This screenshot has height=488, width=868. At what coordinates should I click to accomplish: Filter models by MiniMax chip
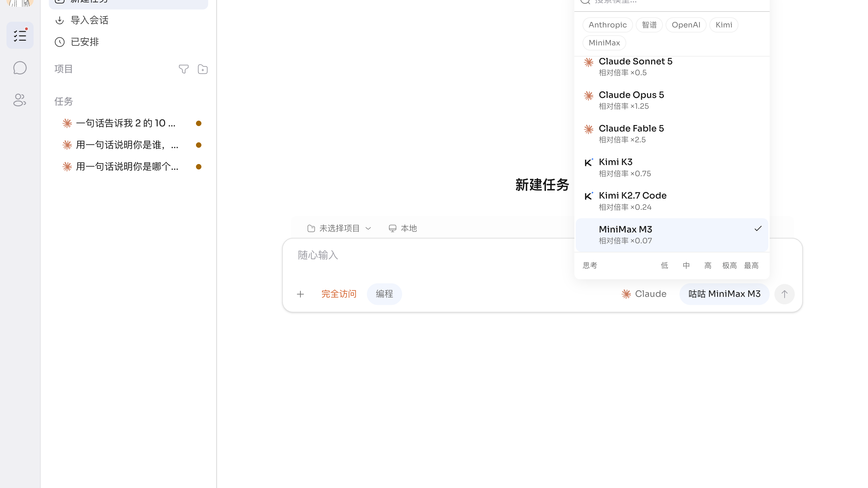[604, 43]
